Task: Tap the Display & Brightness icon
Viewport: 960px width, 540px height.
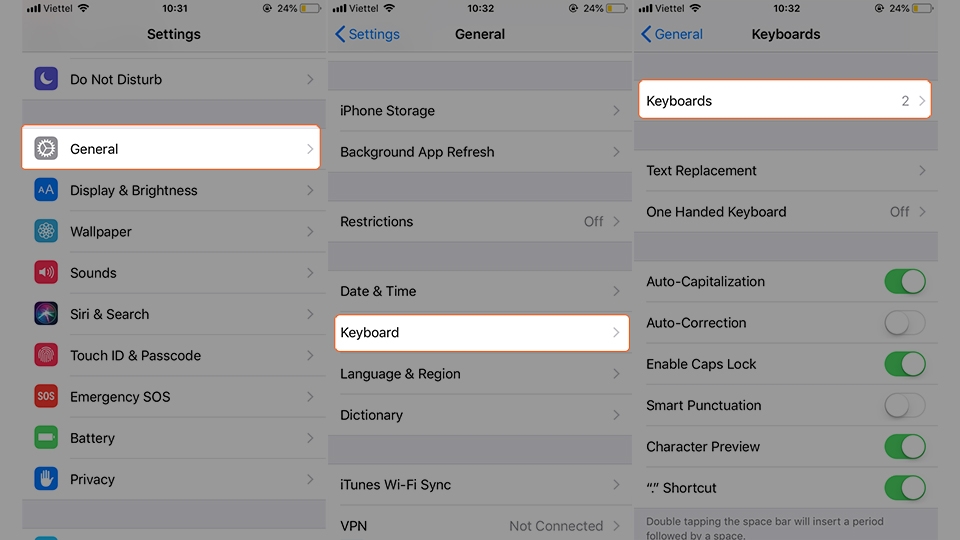Action: [46, 190]
